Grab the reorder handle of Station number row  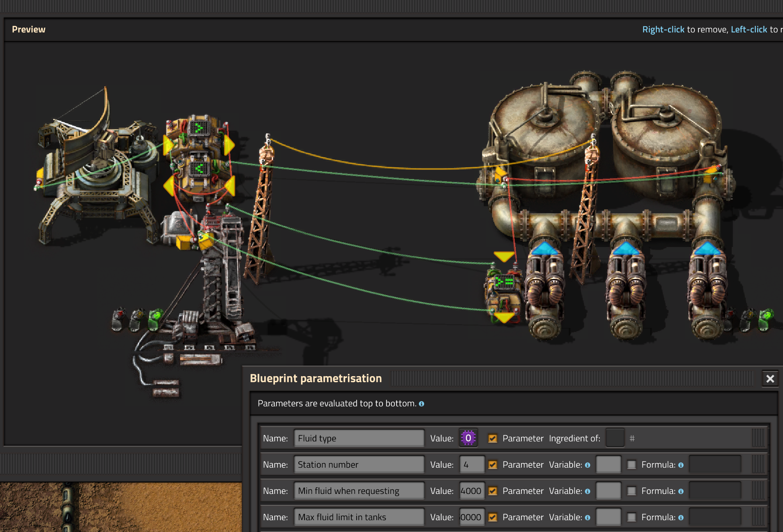(758, 464)
